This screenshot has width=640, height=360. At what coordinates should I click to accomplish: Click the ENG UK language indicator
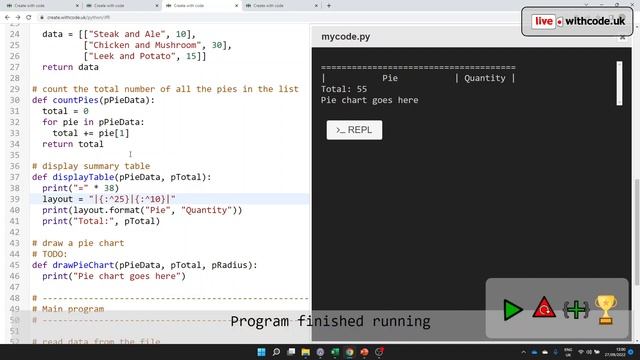coord(568,352)
